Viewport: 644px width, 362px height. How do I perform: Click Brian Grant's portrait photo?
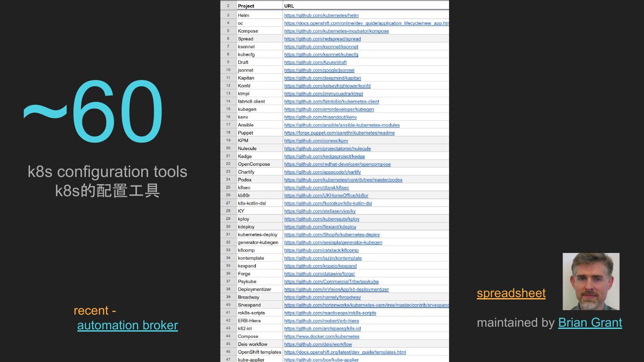[x=591, y=282]
